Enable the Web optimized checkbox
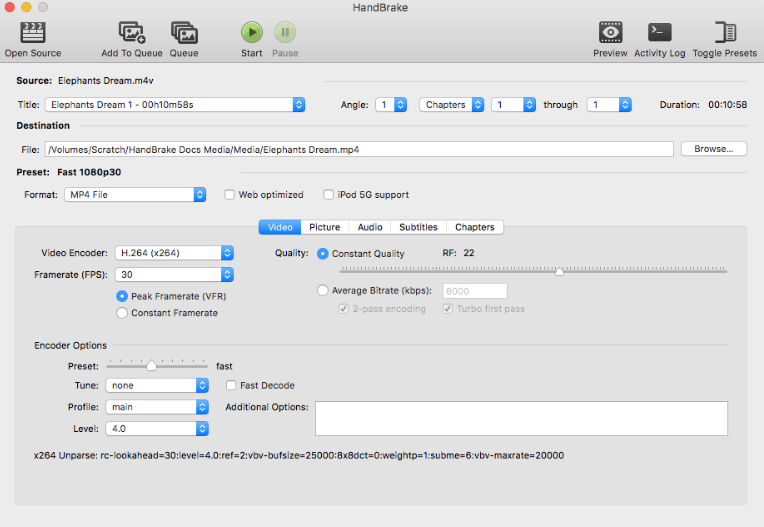Screen dimensions: 764x527 click(x=229, y=195)
